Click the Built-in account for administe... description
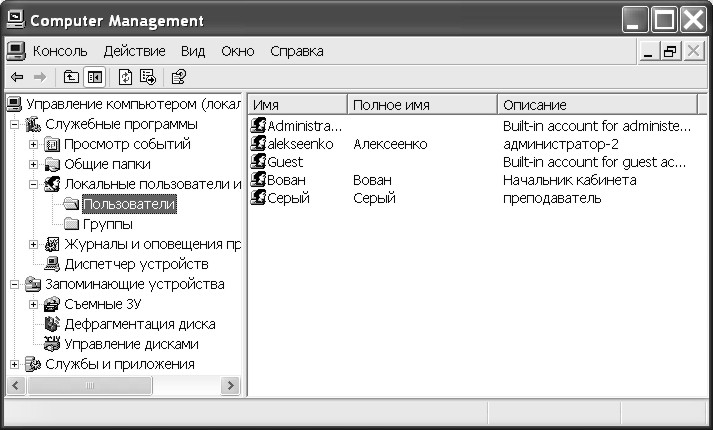 click(x=597, y=125)
